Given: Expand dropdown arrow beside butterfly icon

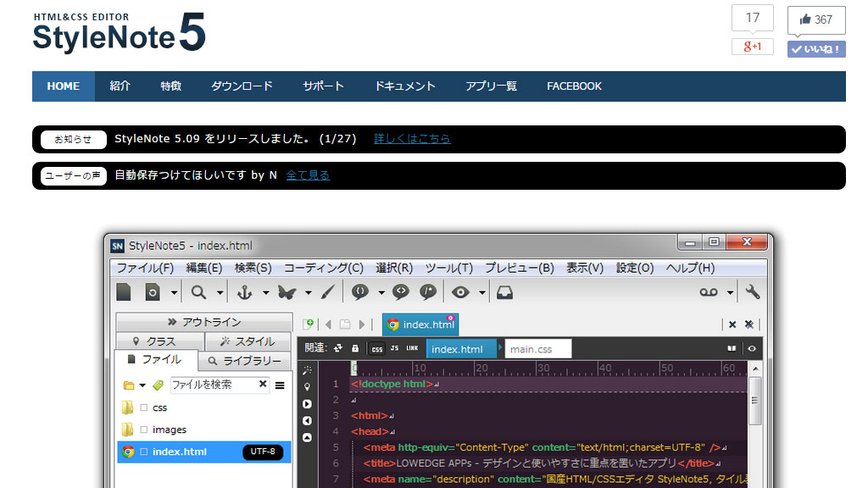Looking at the screenshot, I should (x=309, y=292).
